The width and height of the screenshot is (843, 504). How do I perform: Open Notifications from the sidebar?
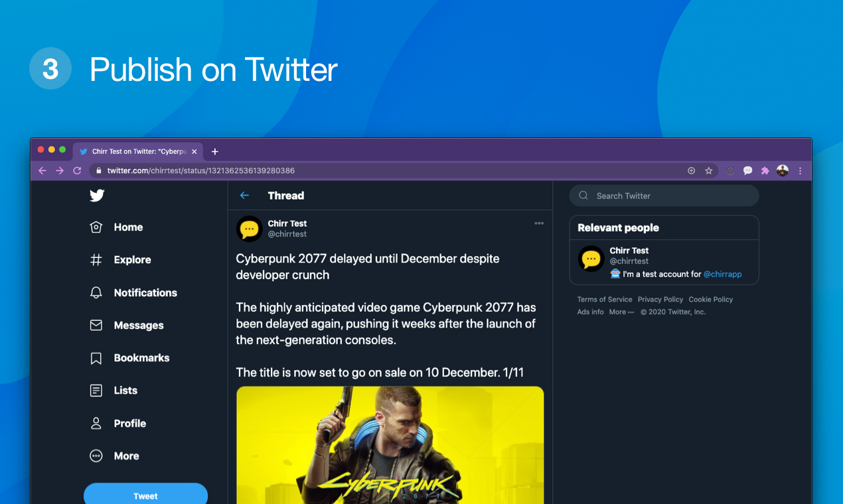pyautogui.click(x=133, y=292)
